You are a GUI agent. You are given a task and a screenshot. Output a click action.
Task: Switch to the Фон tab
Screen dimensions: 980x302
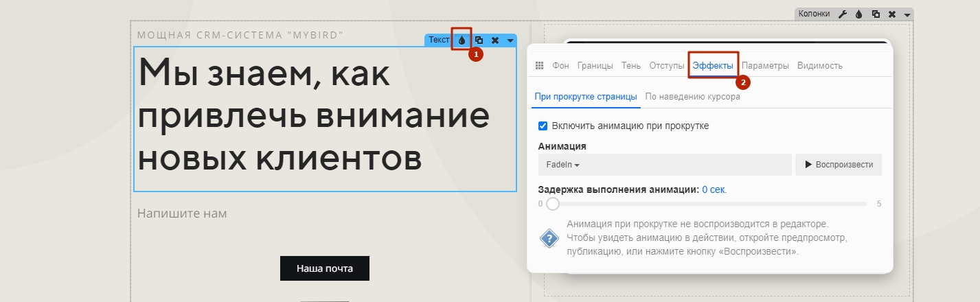[x=560, y=66]
